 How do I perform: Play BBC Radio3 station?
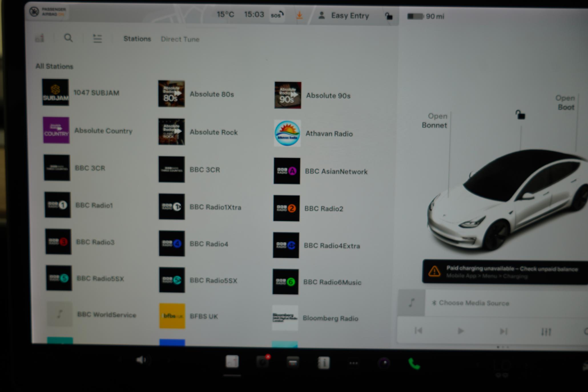80,242
